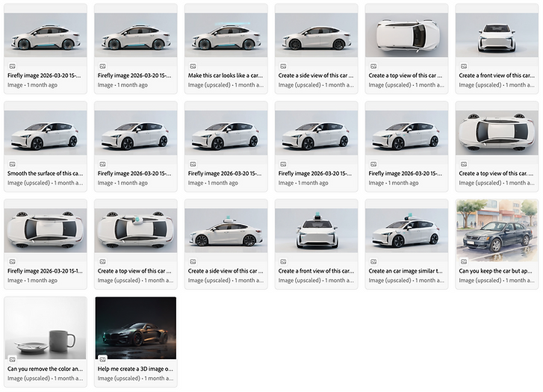Click image icon on front-view card with rooftop sensor car
Viewport: 543px width, 392px height.
pos(283,262)
